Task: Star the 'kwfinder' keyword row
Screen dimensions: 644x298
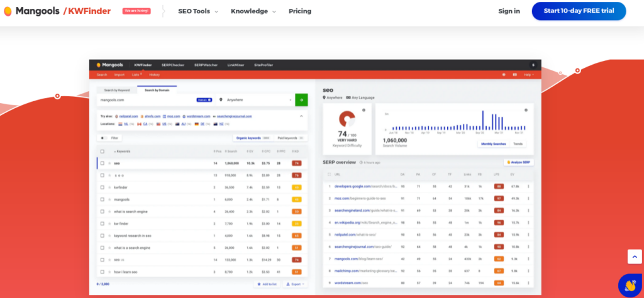Action: click(109, 187)
